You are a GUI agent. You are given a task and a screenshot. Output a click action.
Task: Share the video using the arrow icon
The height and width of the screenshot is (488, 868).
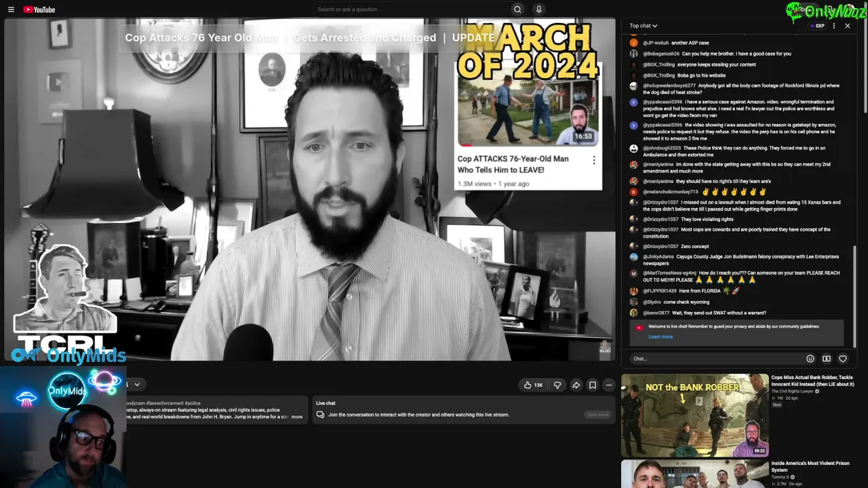coord(576,385)
